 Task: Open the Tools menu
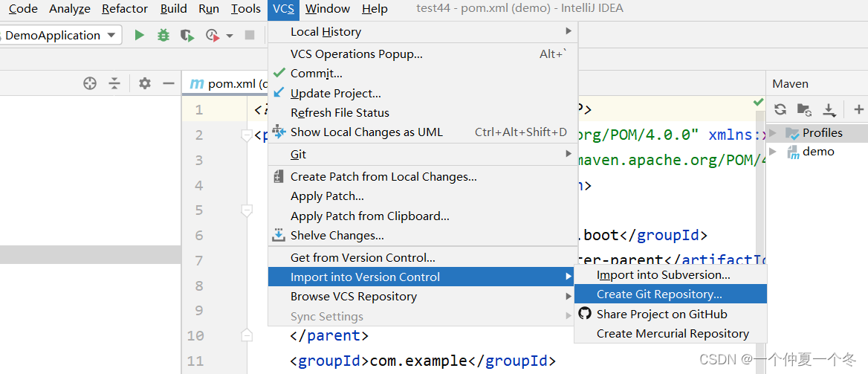point(246,9)
